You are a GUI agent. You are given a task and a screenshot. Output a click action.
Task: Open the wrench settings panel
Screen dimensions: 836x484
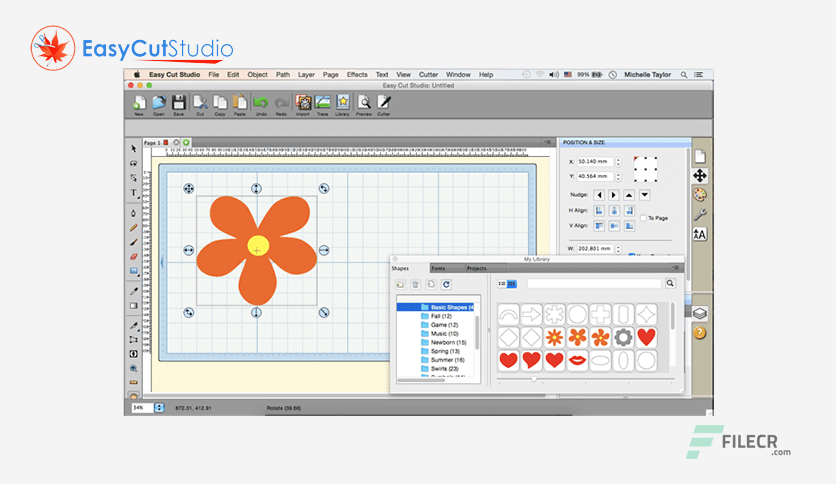coord(700,215)
